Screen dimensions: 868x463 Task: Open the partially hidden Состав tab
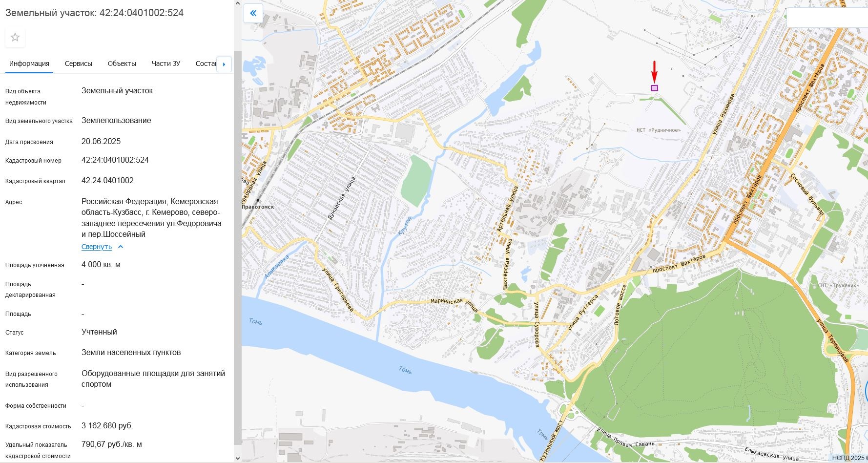pyautogui.click(x=206, y=63)
